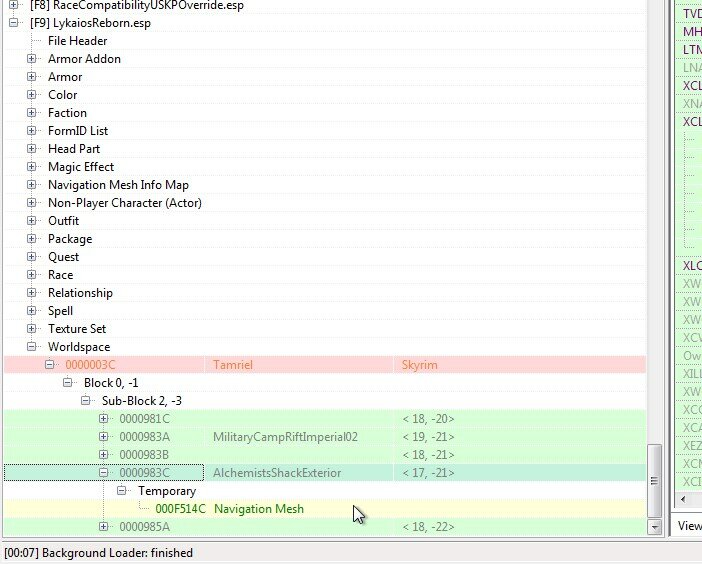Collapse the Worldspace group
The height and width of the screenshot is (564, 702).
[x=32, y=347]
